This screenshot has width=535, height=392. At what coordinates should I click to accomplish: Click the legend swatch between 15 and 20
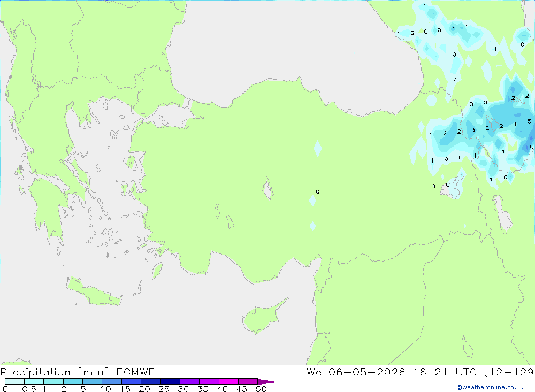click(132, 381)
